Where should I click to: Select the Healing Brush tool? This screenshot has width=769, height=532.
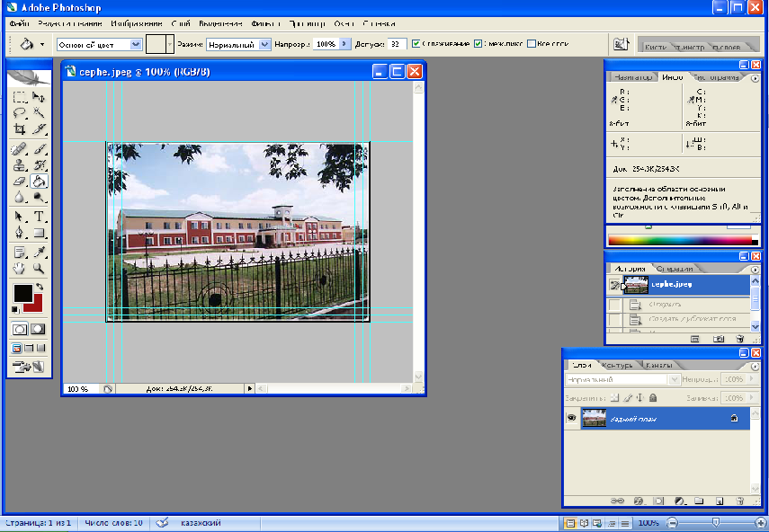point(20,149)
